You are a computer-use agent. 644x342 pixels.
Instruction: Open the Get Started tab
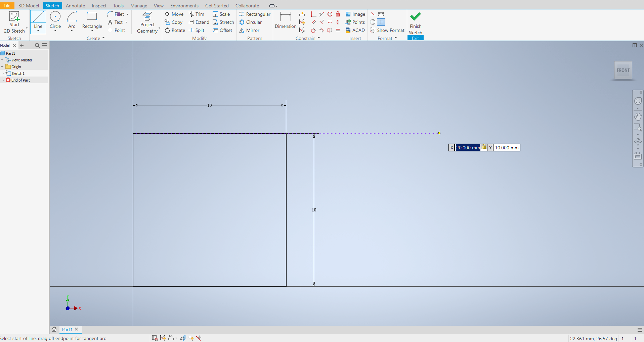tap(217, 5)
